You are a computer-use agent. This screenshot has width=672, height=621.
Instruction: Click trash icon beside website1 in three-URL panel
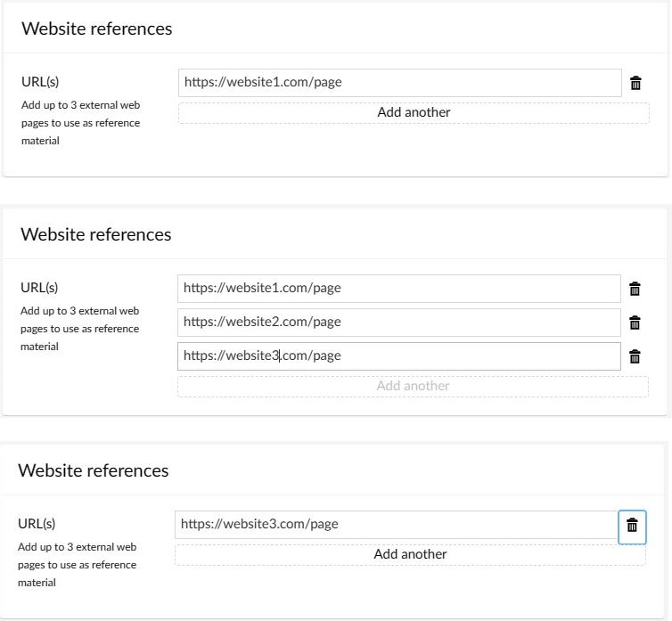tap(635, 289)
